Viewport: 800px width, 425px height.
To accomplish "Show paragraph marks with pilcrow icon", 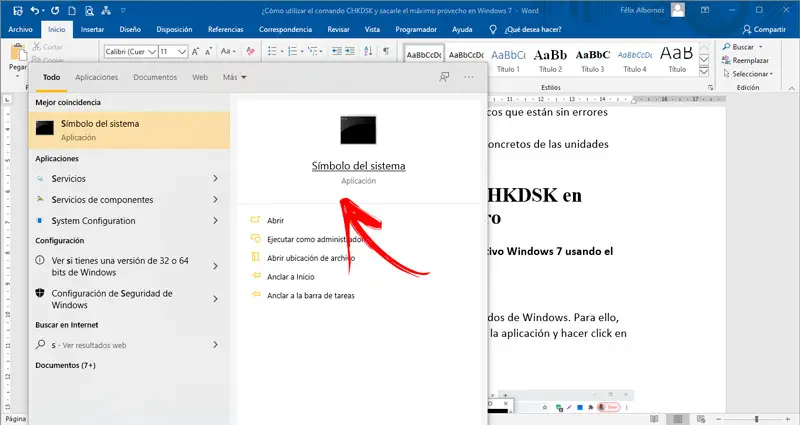I will tap(386, 51).
